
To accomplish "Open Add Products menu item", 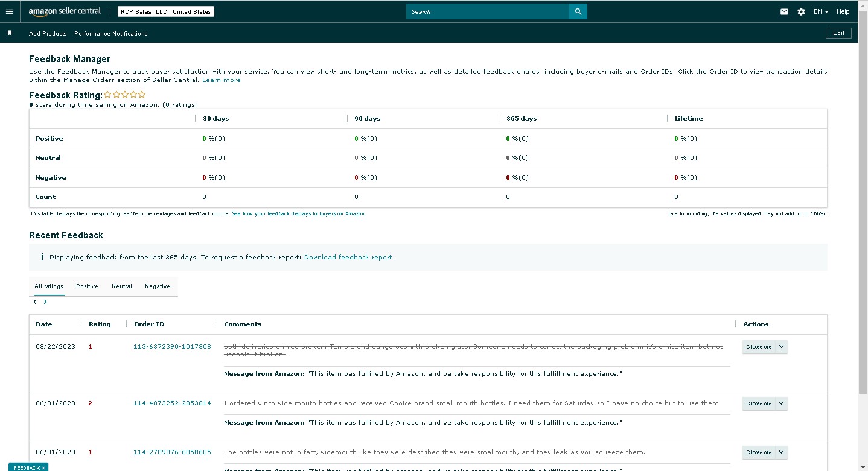I will click(48, 33).
